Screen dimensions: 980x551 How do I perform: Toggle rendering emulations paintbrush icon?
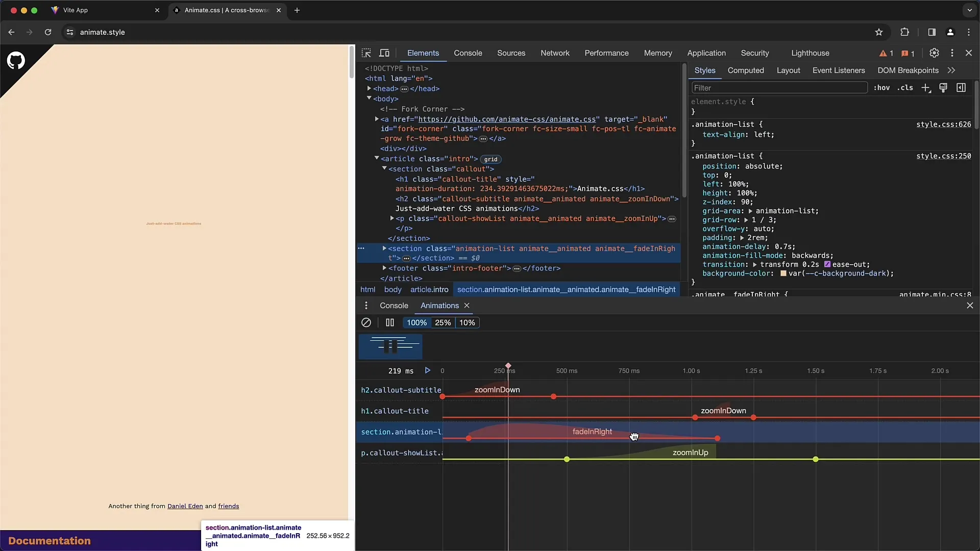click(x=943, y=88)
